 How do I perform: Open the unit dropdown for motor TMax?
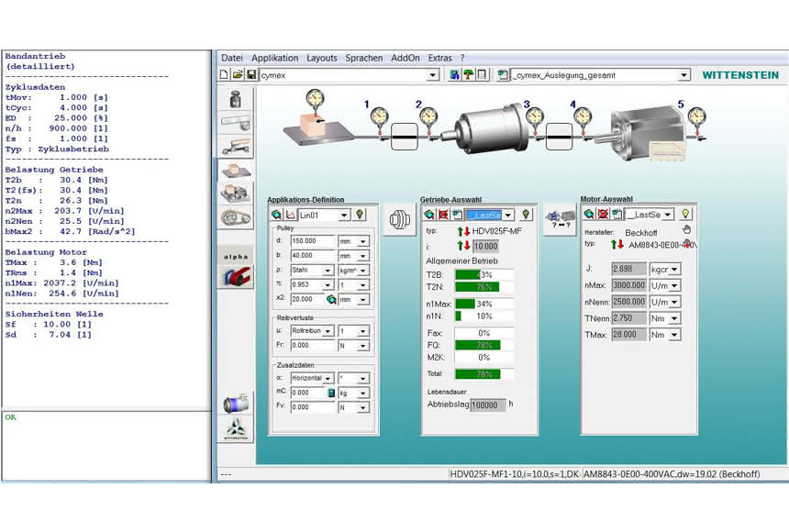(x=674, y=335)
